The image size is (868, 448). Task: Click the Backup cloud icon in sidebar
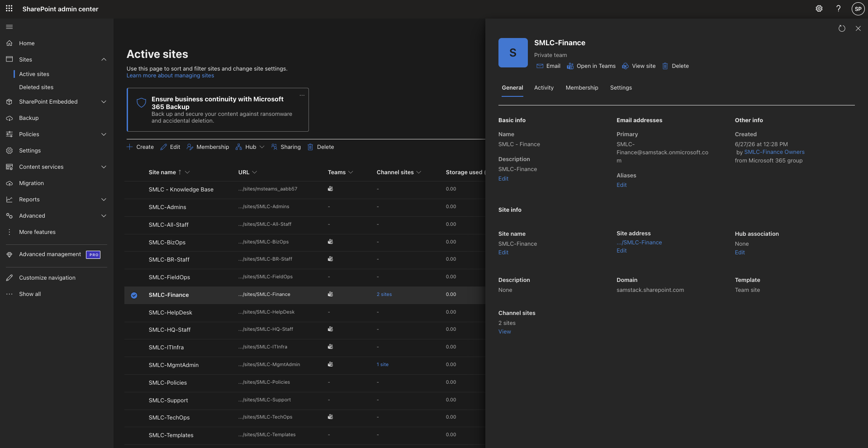[x=9, y=118]
